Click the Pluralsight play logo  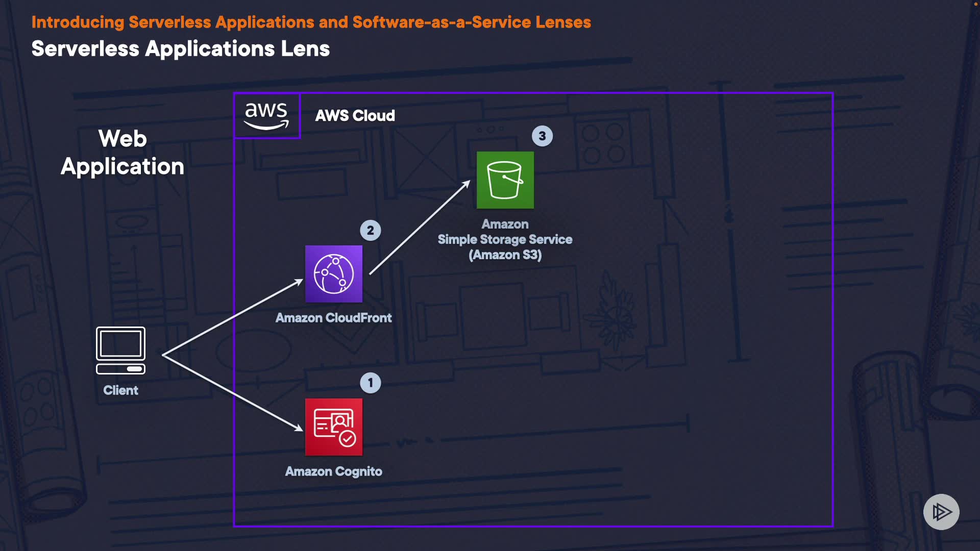point(941,512)
